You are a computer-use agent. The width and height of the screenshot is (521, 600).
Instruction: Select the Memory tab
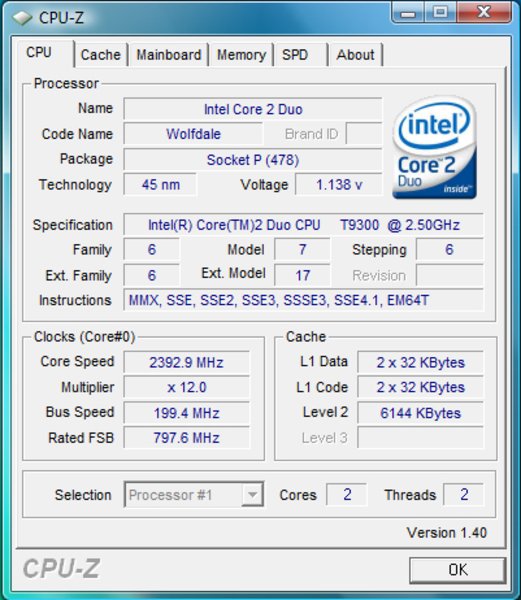241,55
